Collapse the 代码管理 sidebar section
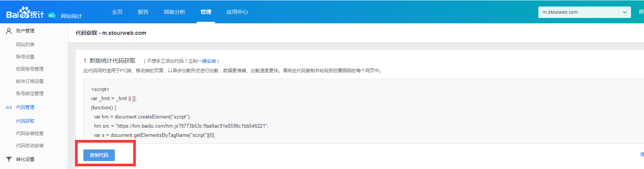The width and height of the screenshot is (644, 169). tap(25, 107)
